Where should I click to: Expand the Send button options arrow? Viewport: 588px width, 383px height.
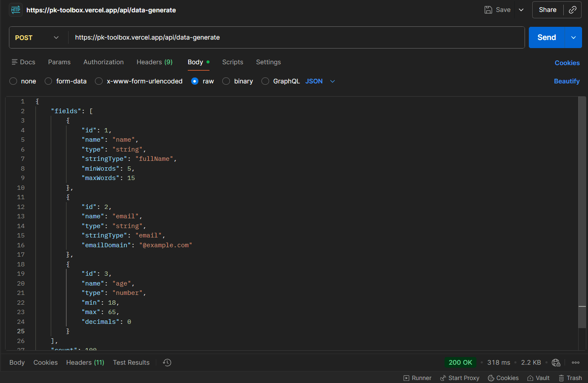pyautogui.click(x=574, y=37)
